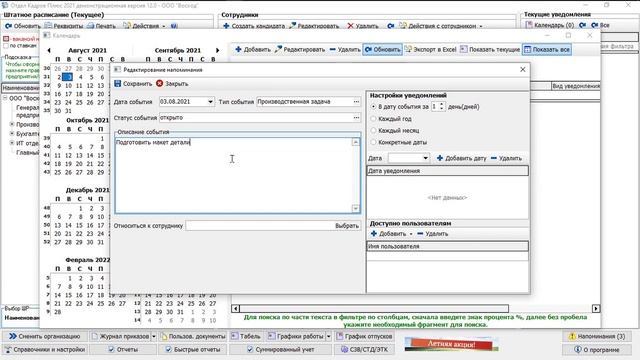640x360 pixels.
Task: Open СЗВ/СТД/ЭТК reports
Action: (x=364, y=350)
